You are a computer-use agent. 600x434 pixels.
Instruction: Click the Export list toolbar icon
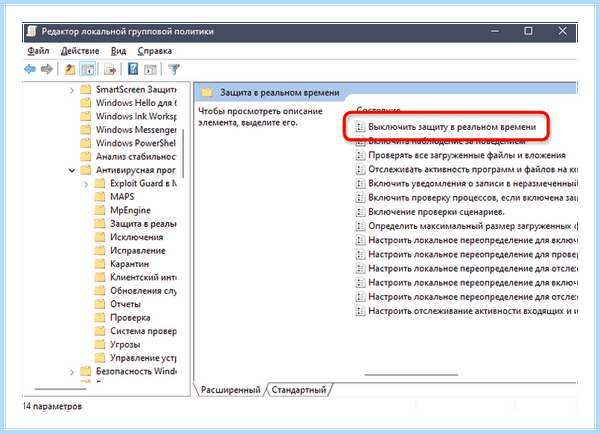click(110, 69)
